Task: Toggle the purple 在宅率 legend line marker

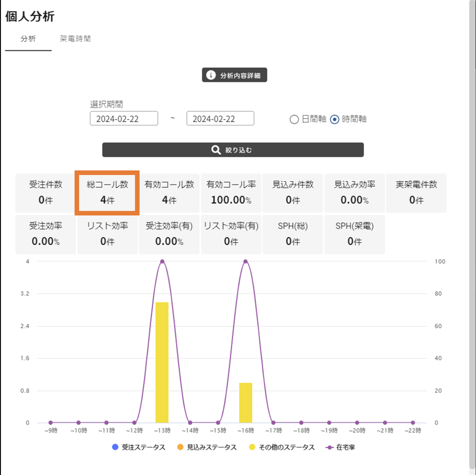Action: click(330, 447)
